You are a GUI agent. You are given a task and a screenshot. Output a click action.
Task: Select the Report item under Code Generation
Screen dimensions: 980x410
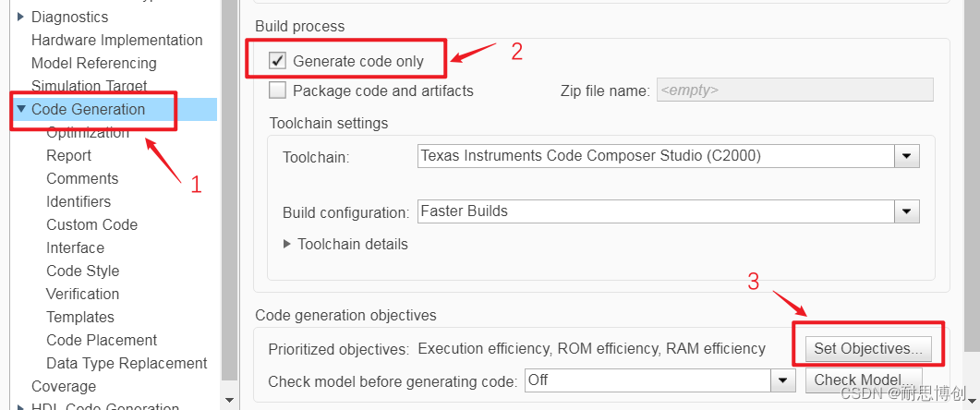(x=68, y=155)
